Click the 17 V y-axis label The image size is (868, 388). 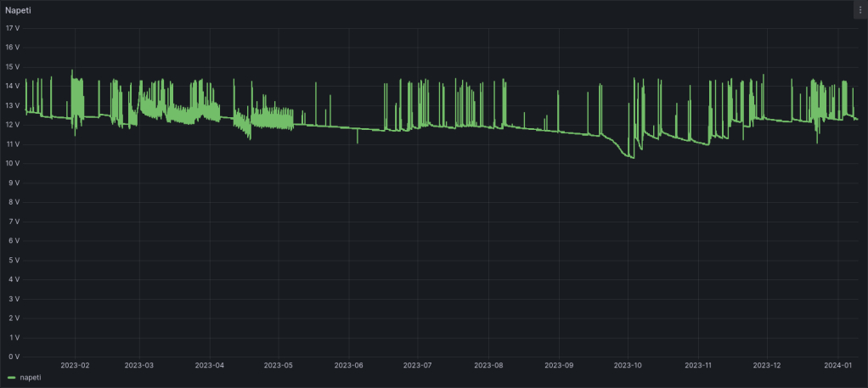12,28
